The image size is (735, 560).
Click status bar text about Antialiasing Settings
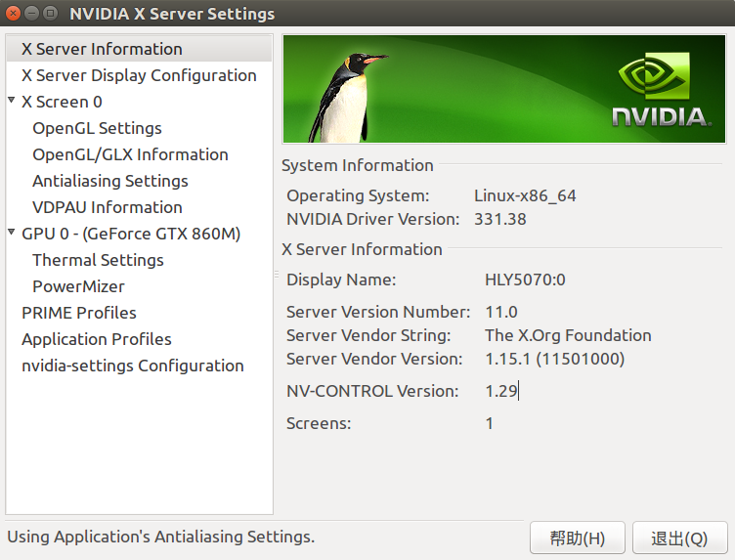pyautogui.click(x=160, y=537)
